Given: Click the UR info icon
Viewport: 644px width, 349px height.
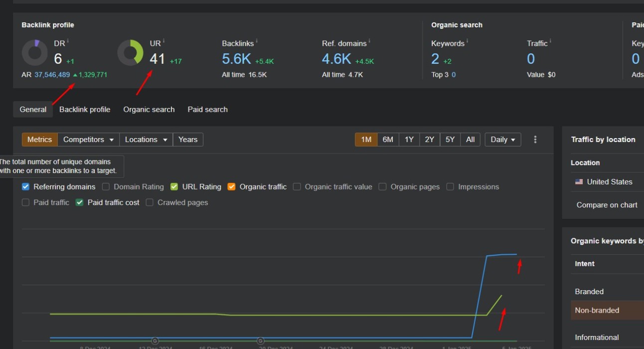Looking at the screenshot, I should coord(163,41).
